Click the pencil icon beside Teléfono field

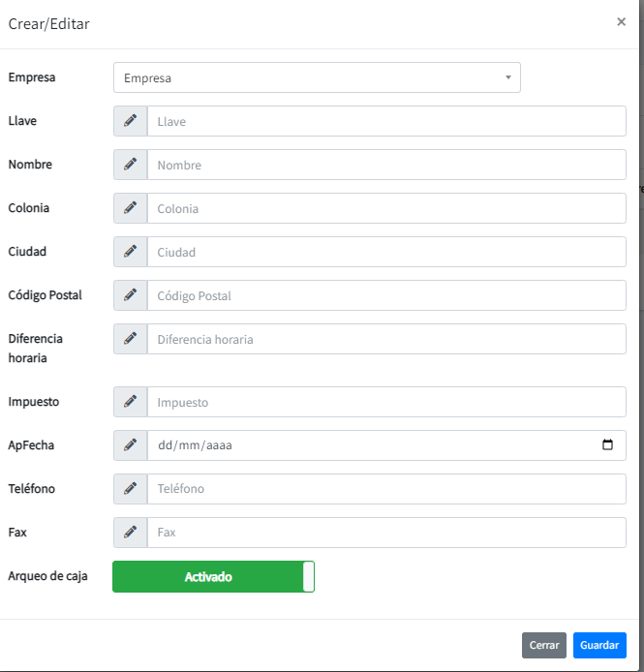130,489
